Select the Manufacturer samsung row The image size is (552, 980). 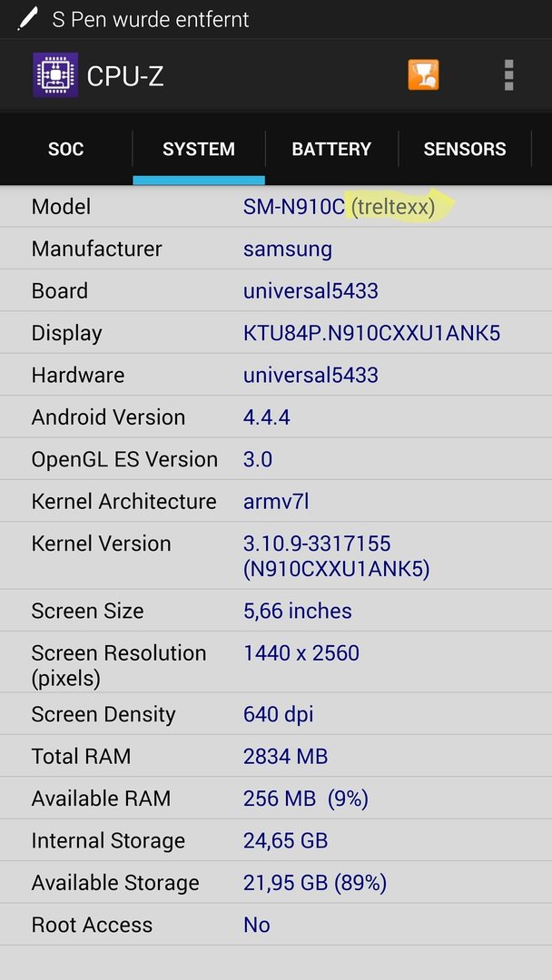click(x=276, y=248)
